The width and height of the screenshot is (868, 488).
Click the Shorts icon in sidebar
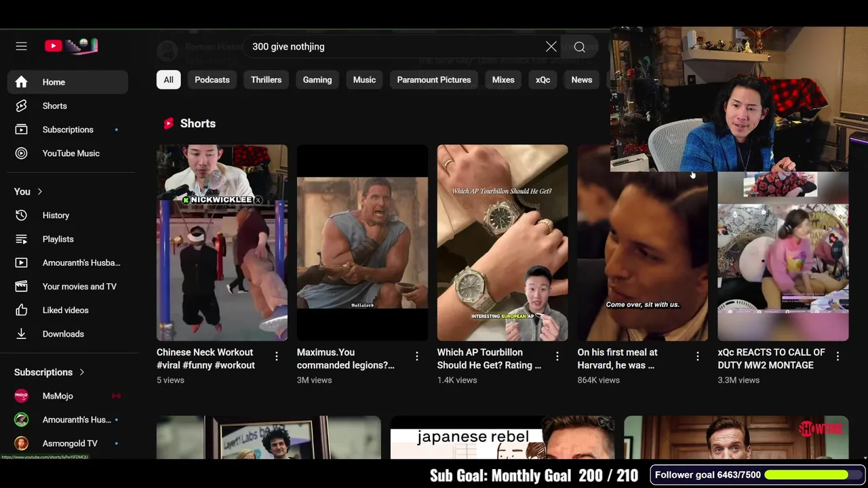pyautogui.click(x=22, y=106)
